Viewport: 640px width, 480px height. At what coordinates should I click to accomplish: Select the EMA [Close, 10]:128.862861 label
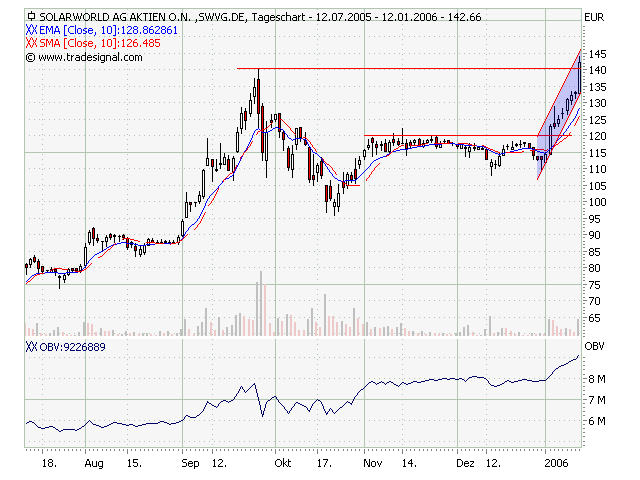point(109,30)
